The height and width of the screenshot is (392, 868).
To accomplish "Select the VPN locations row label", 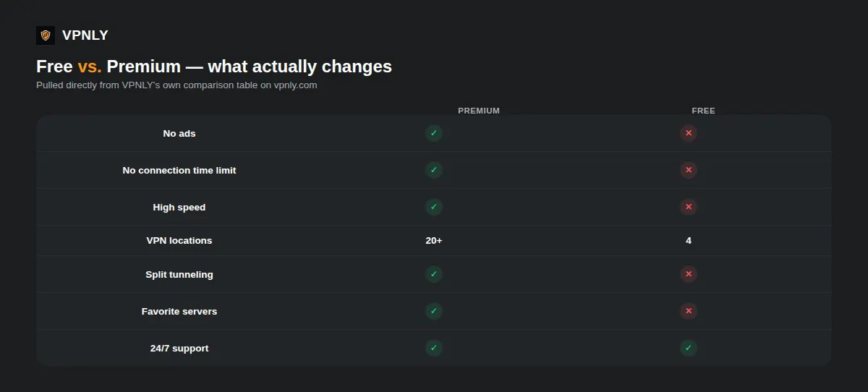I will point(179,240).
